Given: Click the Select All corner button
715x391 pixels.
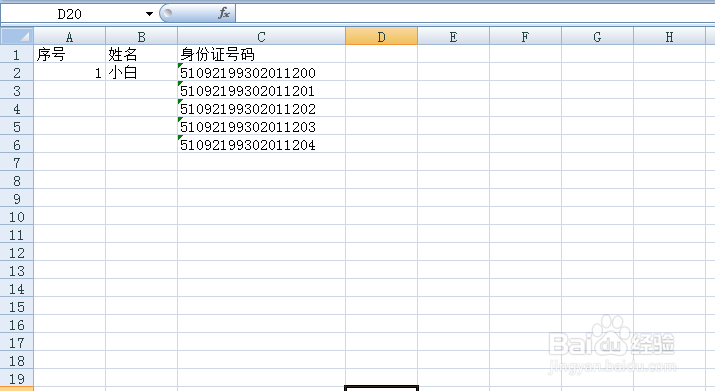Looking at the screenshot, I should click(x=17, y=36).
